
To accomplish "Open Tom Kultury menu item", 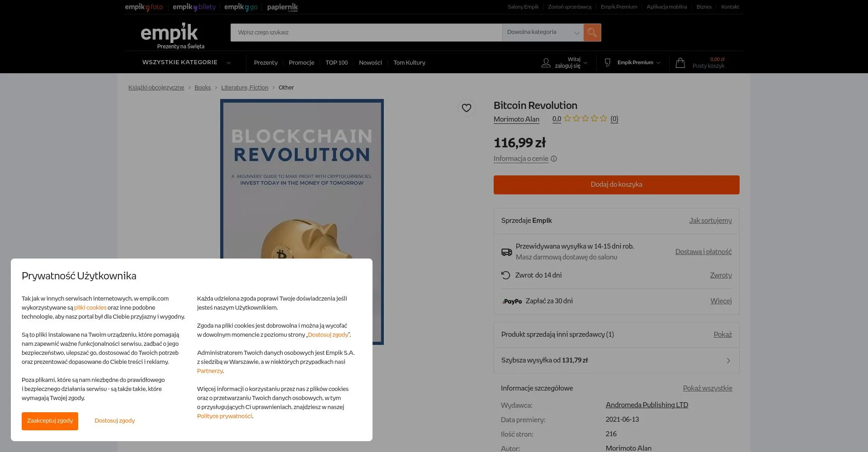I will click(x=409, y=63).
